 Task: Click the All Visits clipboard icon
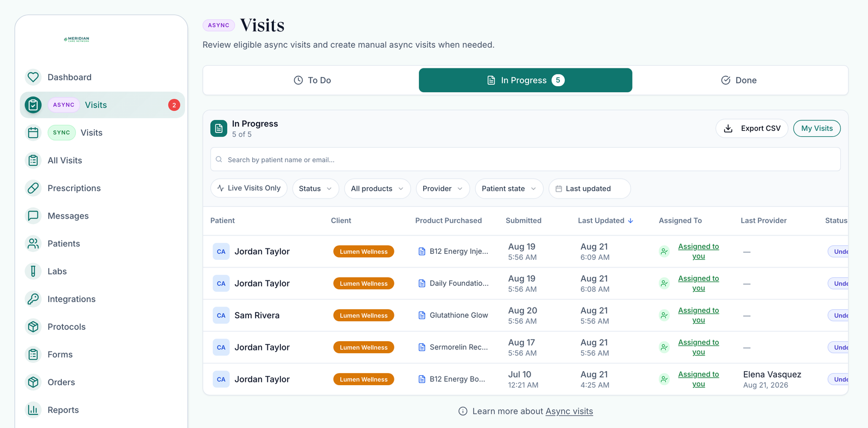click(33, 160)
